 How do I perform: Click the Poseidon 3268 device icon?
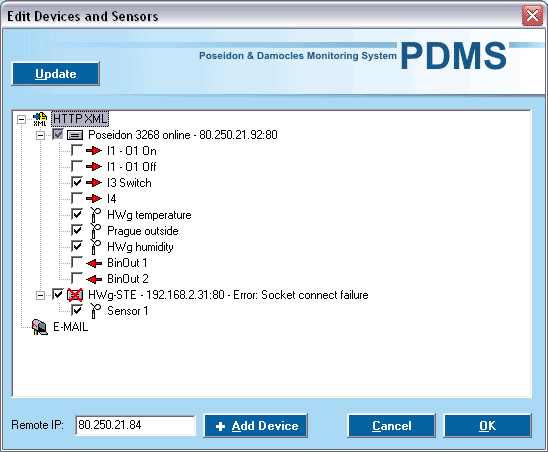click(75, 135)
